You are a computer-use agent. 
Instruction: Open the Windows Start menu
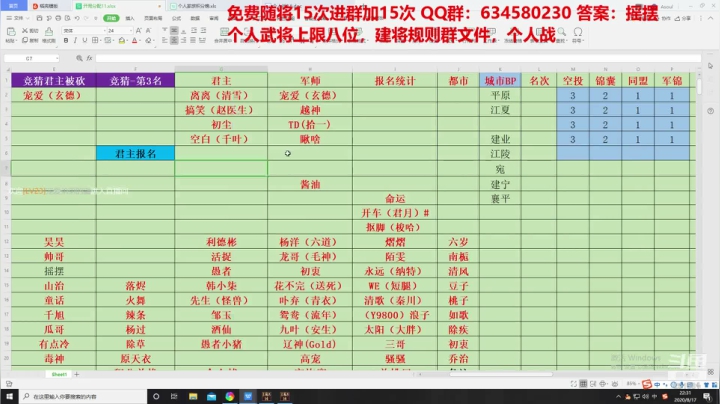9,396
